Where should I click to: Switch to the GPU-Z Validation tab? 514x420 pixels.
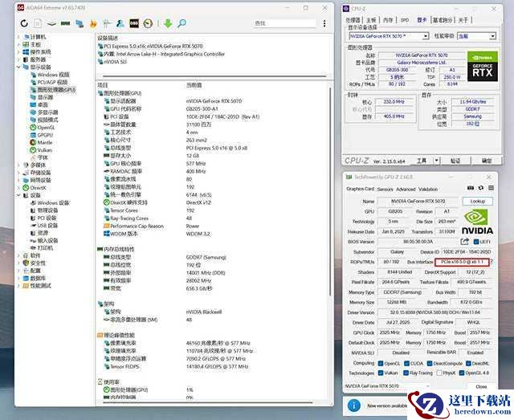tap(428, 190)
